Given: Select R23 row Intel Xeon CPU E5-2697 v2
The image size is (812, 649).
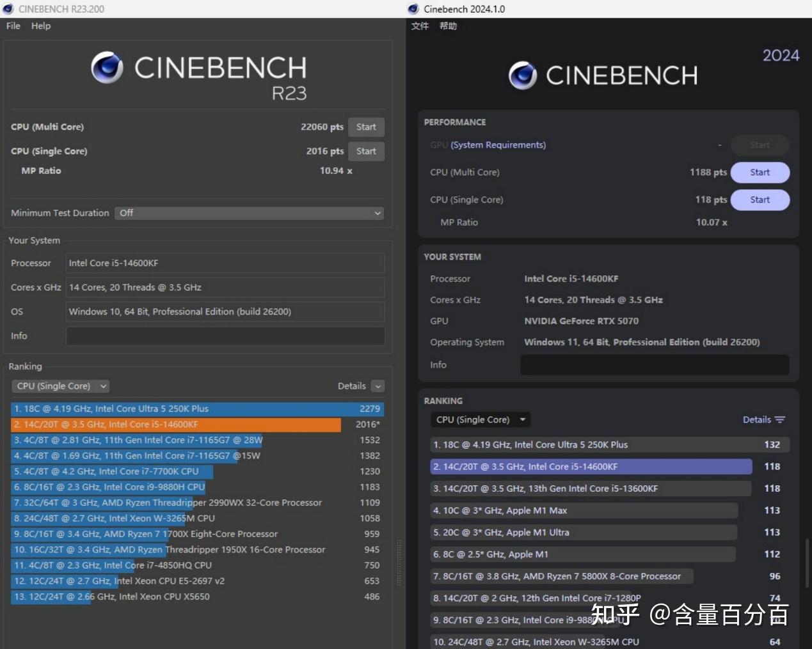Looking at the screenshot, I should 198,581.
